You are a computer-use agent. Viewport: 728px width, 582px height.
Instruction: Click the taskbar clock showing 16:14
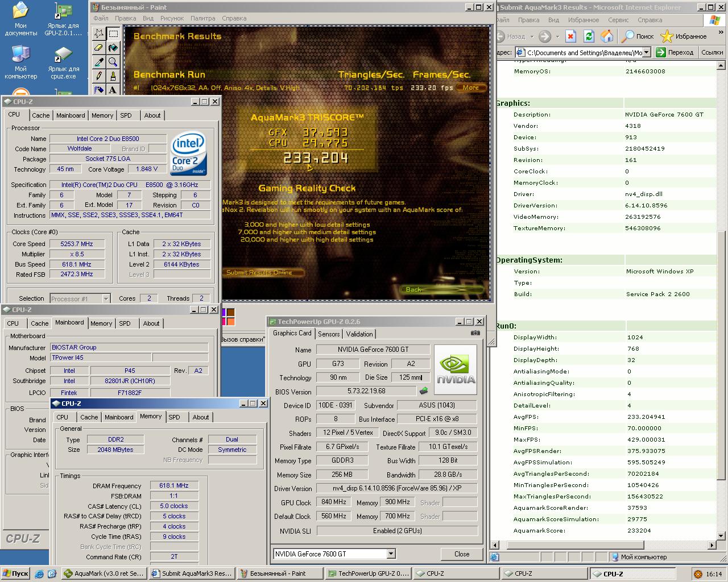click(x=714, y=574)
